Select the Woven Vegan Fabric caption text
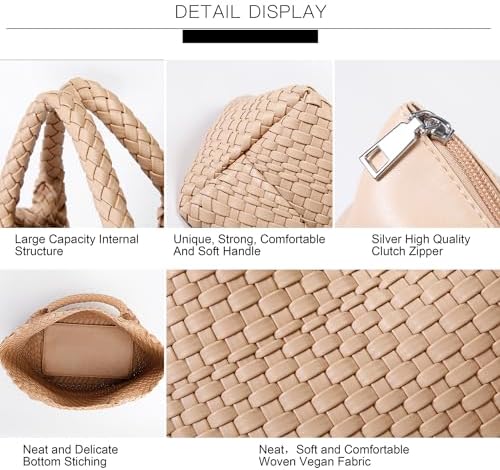 (x=315, y=462)
